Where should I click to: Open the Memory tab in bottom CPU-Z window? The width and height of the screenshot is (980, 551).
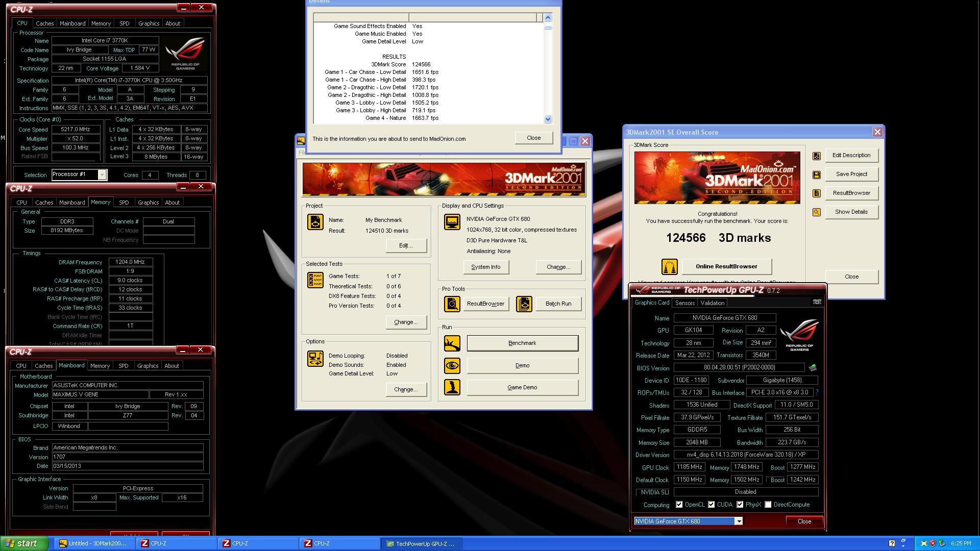100,366
